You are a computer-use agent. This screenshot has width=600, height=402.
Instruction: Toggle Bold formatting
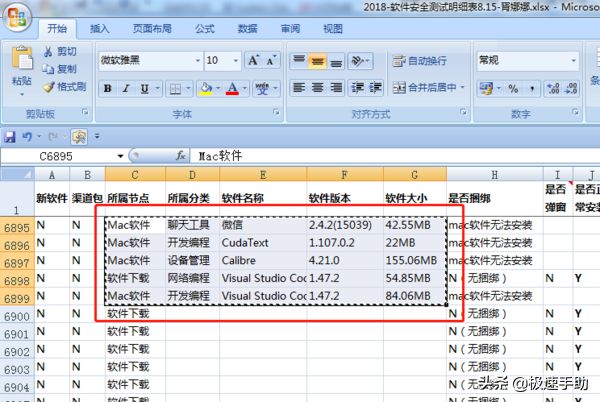point(108,89)
